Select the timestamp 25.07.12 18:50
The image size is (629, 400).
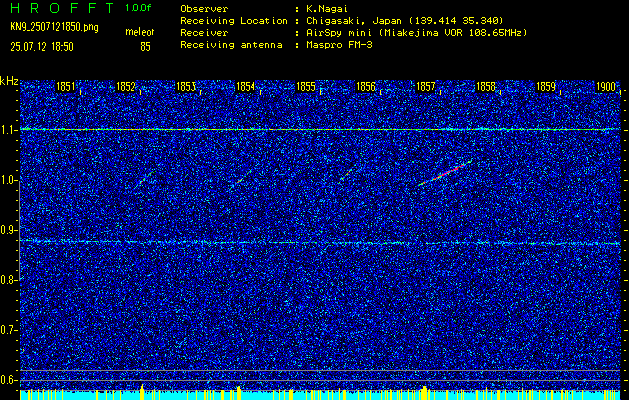42,47
